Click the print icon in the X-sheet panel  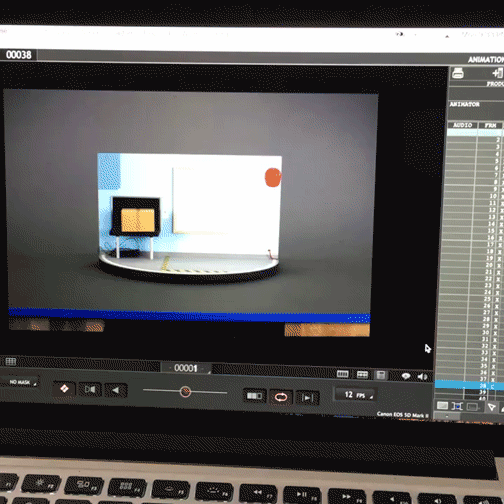[458, 73]
